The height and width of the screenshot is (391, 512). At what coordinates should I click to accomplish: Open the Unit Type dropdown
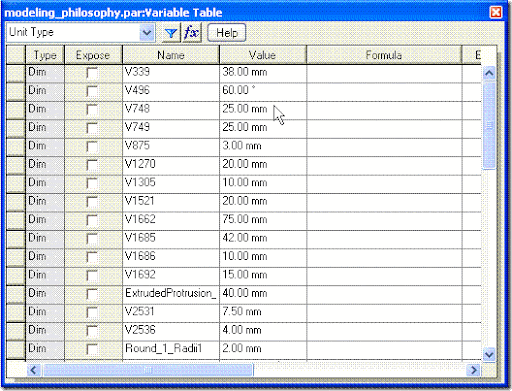(147, 33)
